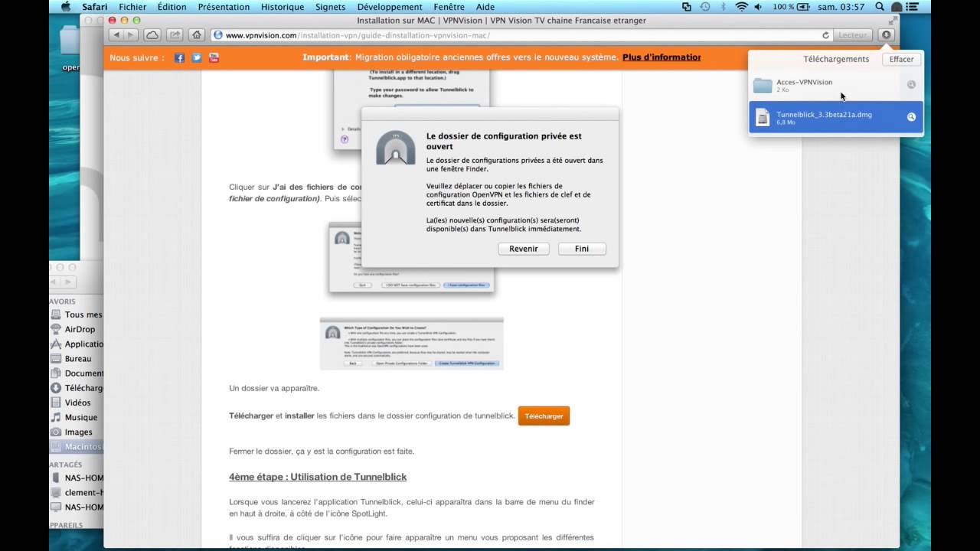Viewport: 980px width, 551px height.
Task: Click the configuration-type screenshot thumbnail on the page
Action: 412,344
